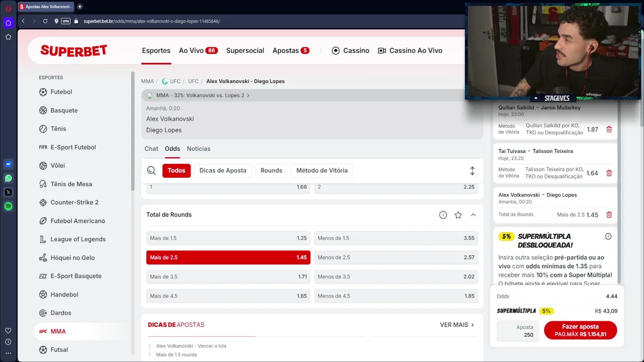
Task: Open the Esportes main tab
Action: click(156, 51)
